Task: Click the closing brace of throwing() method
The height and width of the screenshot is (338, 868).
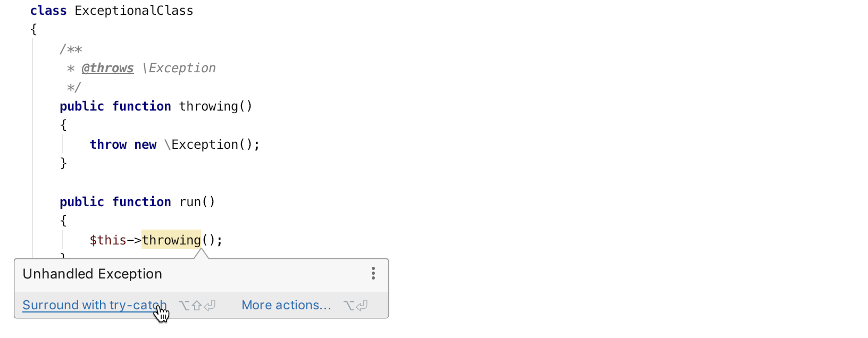Action: [63, 163]
